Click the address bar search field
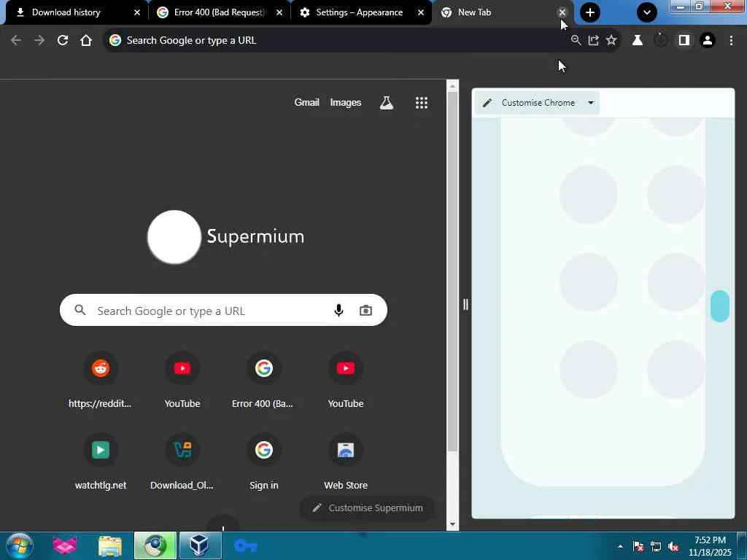Image resolution: width=747 pixels, height=560 pixels. (x=333, y=41)
